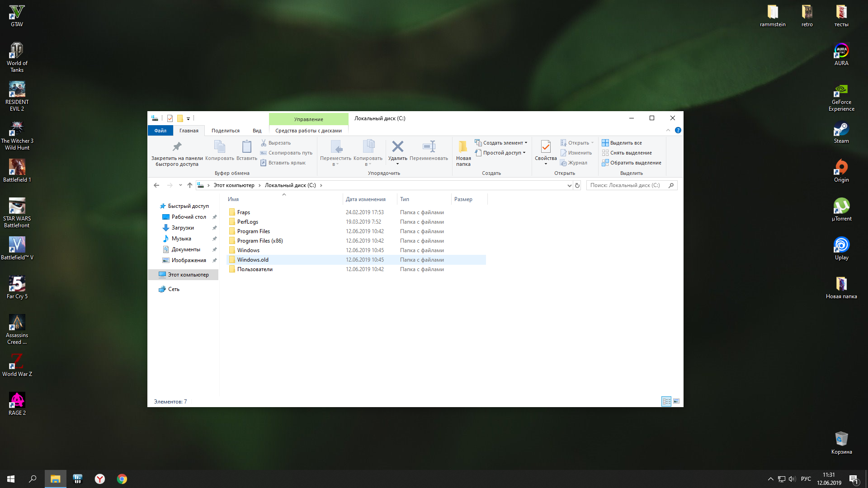Open Properties (Свойства) checkmark icon
The height and width of the screenshot is (488, 868).
coord(546,147)
